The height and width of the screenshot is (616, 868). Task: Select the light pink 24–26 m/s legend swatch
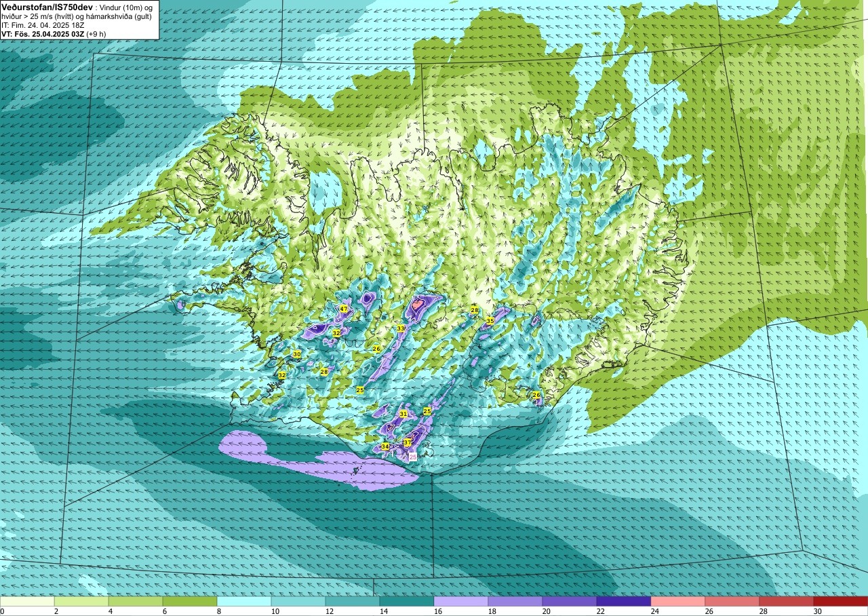click(678, 601)
